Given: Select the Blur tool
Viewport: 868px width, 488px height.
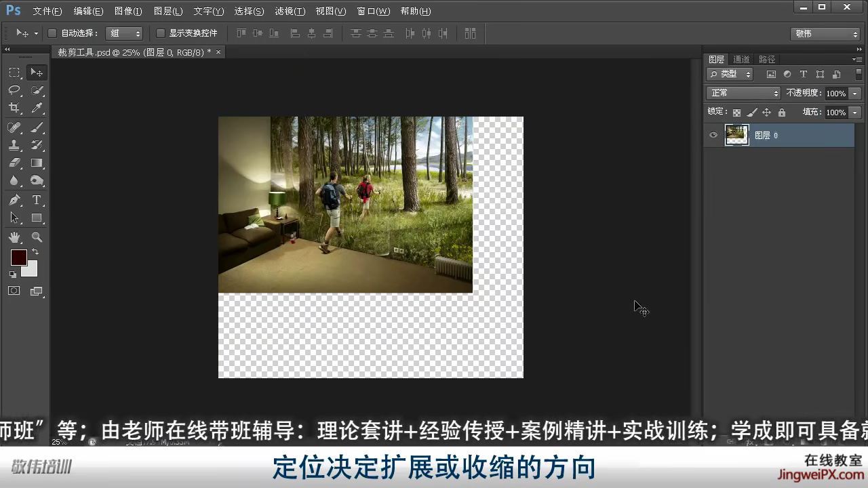Looking at the screenshot, I should click(x=14, y=180).
